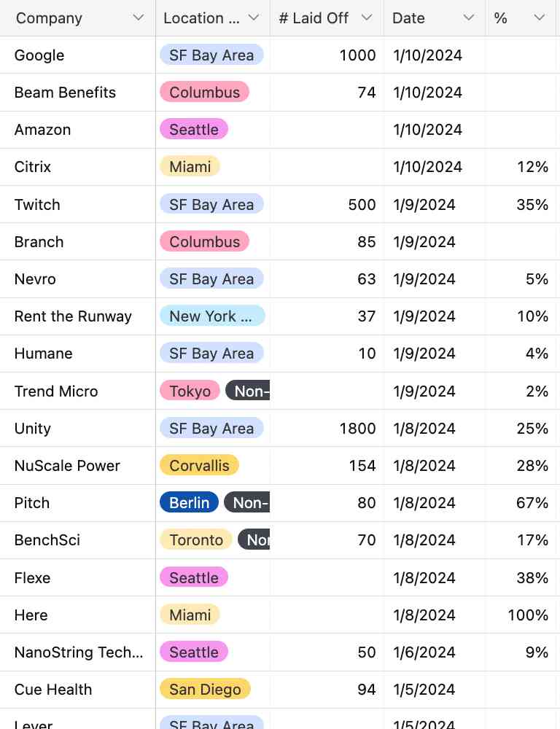
Task: Click the San Diego tag for Cue Health
Action: pyautogui.click(x=205, y=689)
